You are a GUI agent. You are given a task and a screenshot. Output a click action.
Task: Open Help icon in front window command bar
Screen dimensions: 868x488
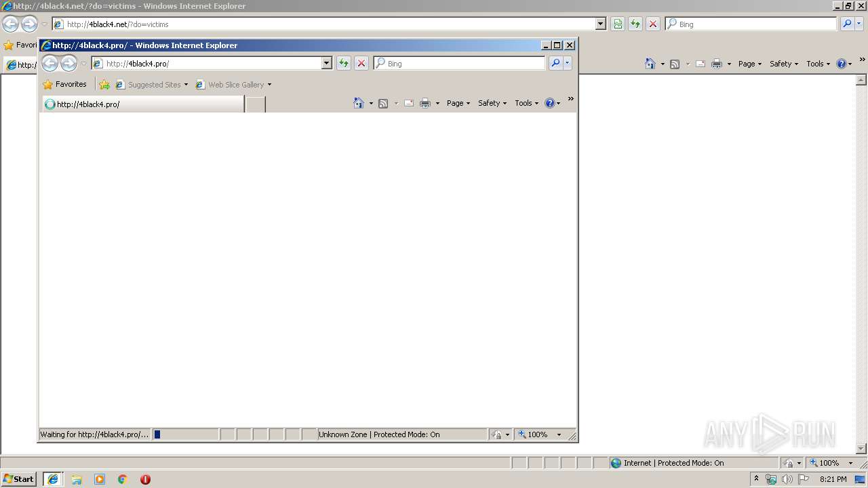[x=550, y=103]
